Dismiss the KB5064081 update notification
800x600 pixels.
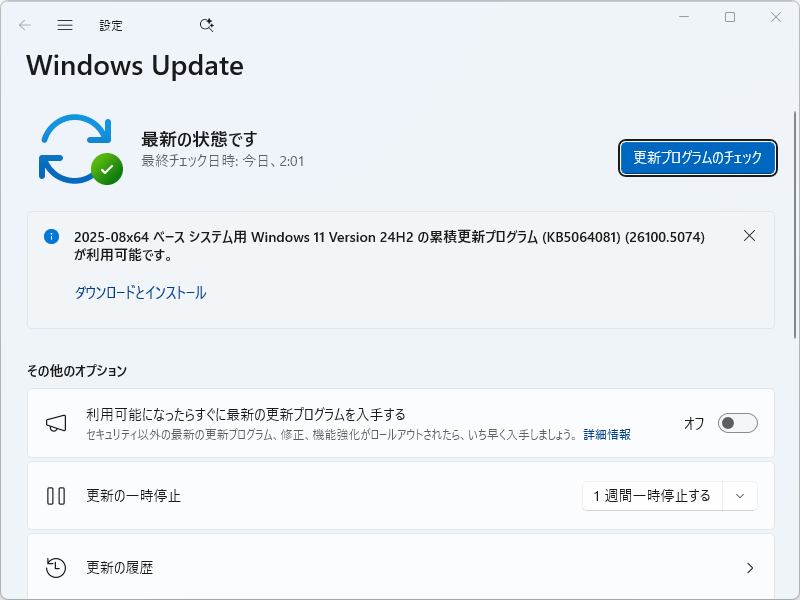pyautogui.click(x=749, y=236)
